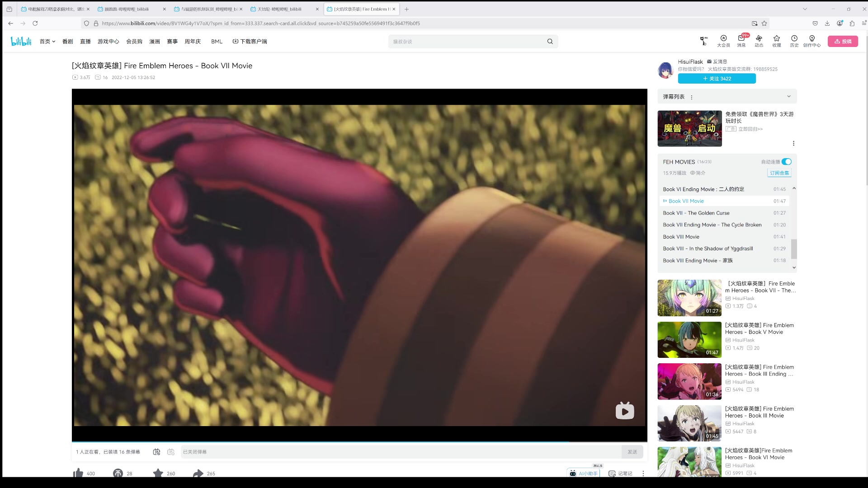Open browser extensions puzzle icon

coord(852,23)
